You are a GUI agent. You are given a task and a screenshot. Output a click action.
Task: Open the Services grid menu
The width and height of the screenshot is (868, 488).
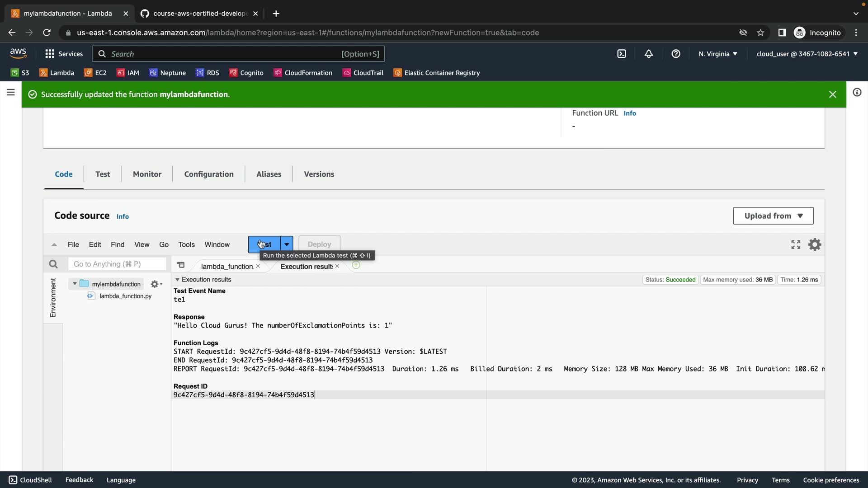point(64,54)
